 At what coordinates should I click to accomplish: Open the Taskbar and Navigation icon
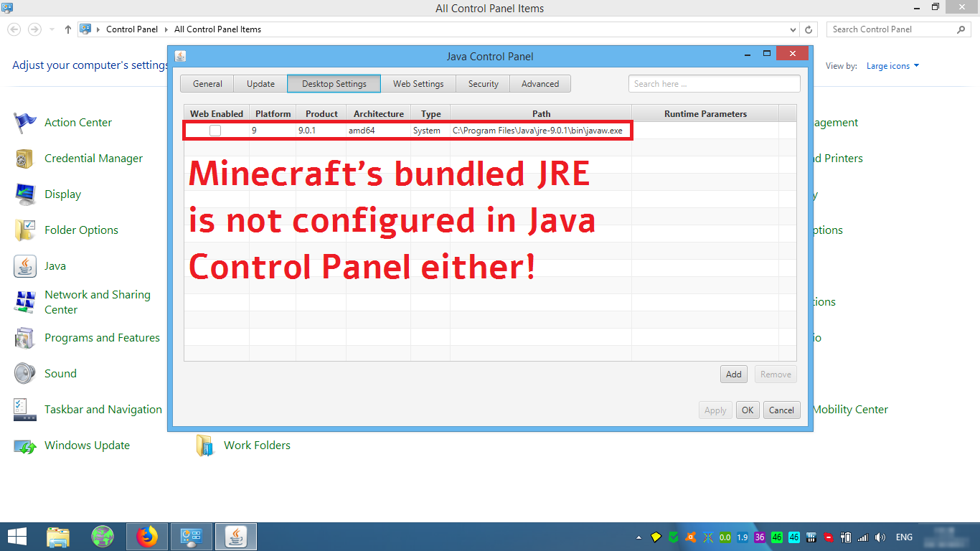click(x=25, y=410)
